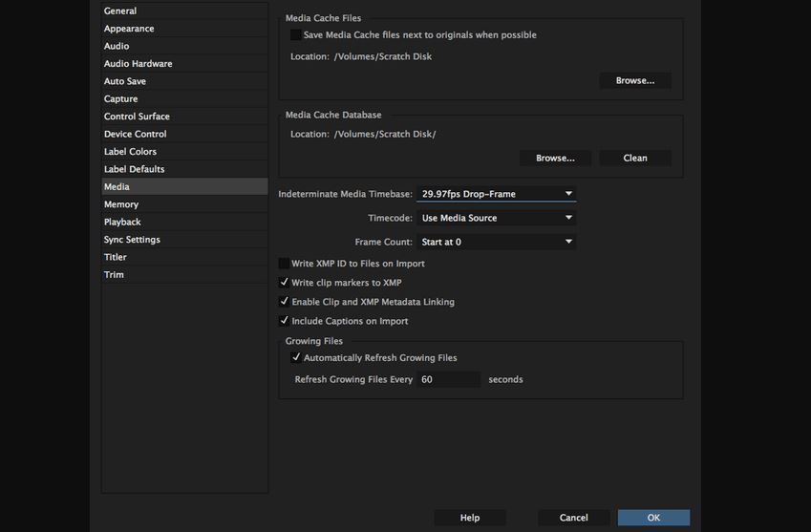Open Trim preferences
This screenshot has width=811, height=532.
(x=184, y=274)
